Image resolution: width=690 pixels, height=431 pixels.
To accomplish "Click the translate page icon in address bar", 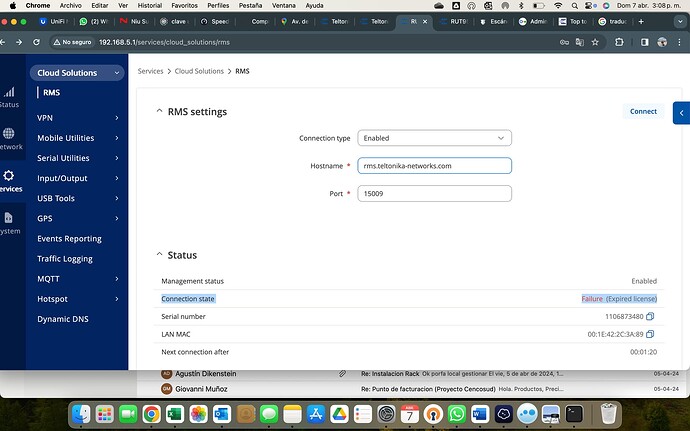I will 580,42.
